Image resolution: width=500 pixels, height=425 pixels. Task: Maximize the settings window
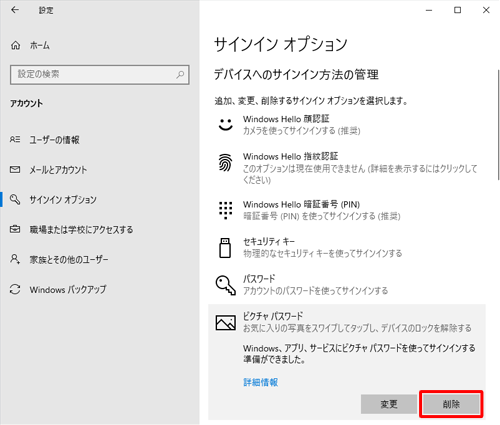(x=458, y=10)
